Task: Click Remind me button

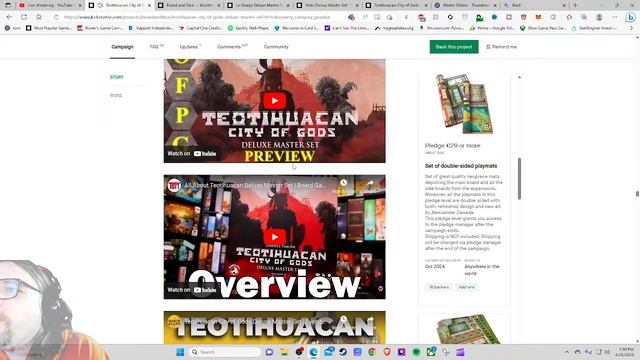Action: coord(502,47)
